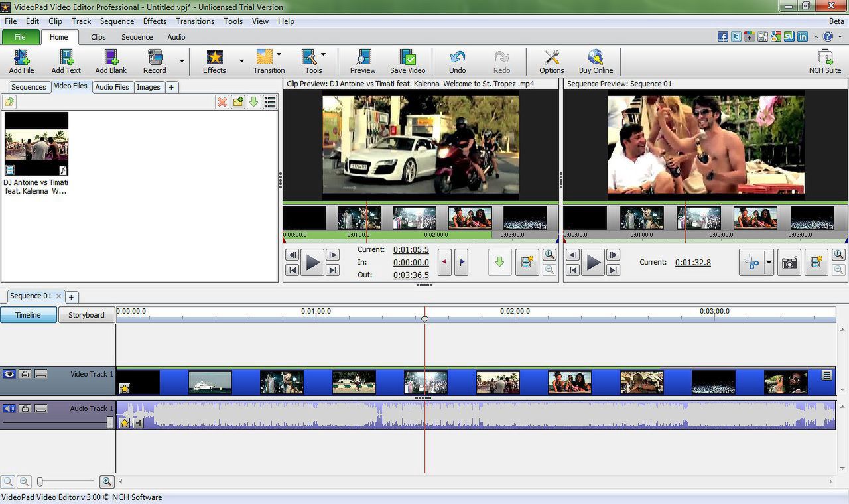Open the Sequence menu

pos(117,21)
